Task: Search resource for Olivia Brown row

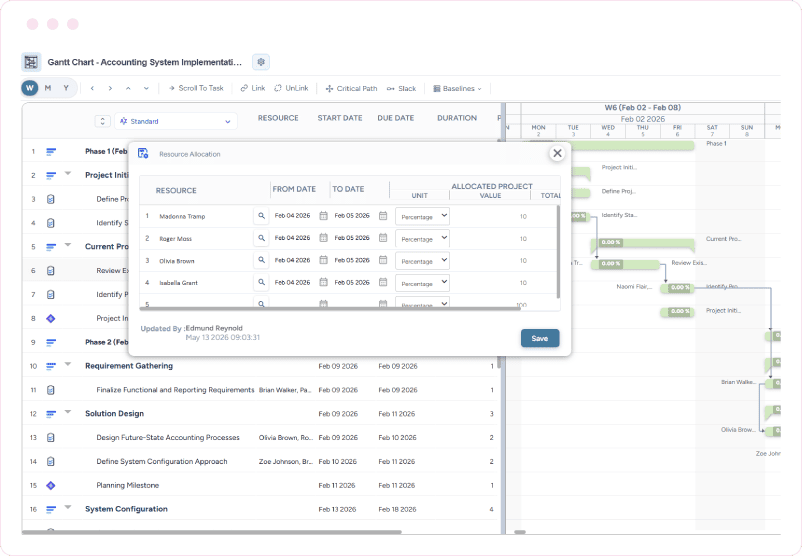Action: pos(261,260)
